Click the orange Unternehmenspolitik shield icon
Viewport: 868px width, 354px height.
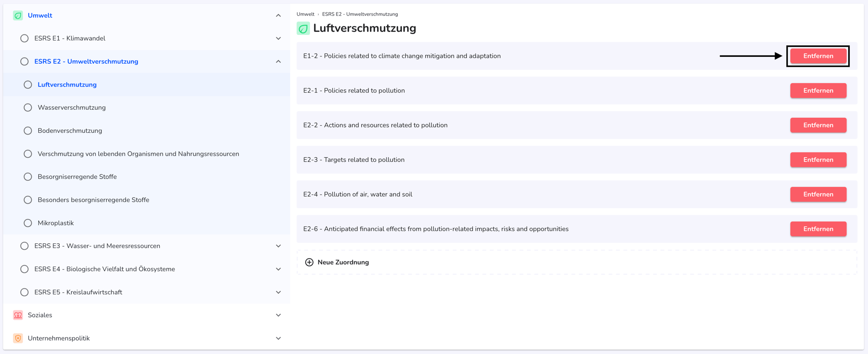coord(18,338)
